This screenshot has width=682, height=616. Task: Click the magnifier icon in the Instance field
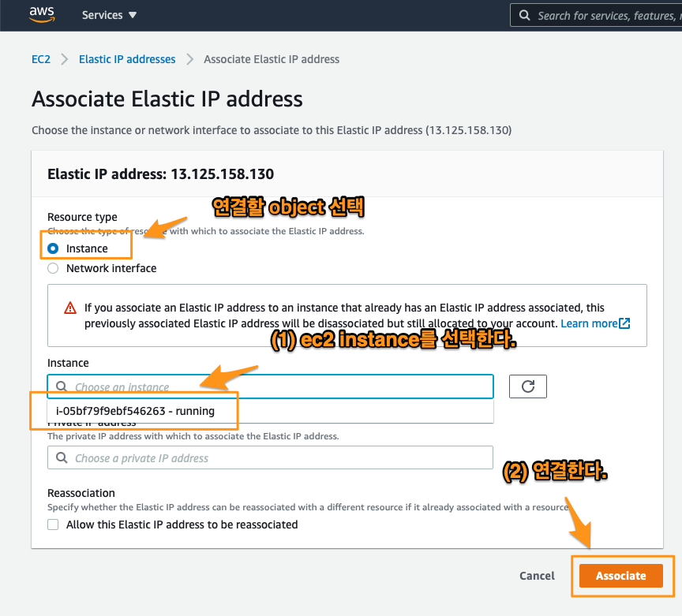pos(62,387)
